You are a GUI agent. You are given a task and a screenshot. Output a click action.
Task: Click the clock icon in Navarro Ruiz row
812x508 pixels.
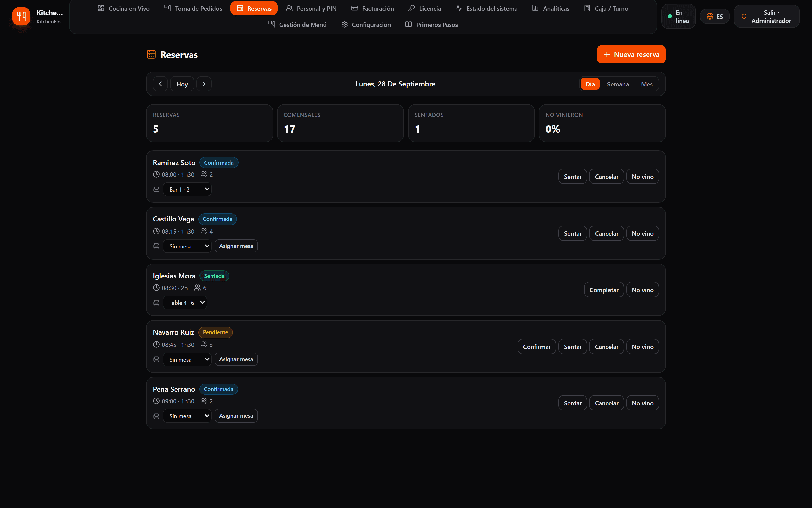[156, 344]
